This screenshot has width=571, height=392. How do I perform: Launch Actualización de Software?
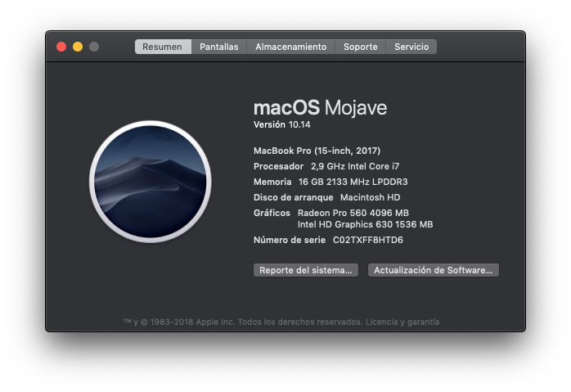point(434,270)
